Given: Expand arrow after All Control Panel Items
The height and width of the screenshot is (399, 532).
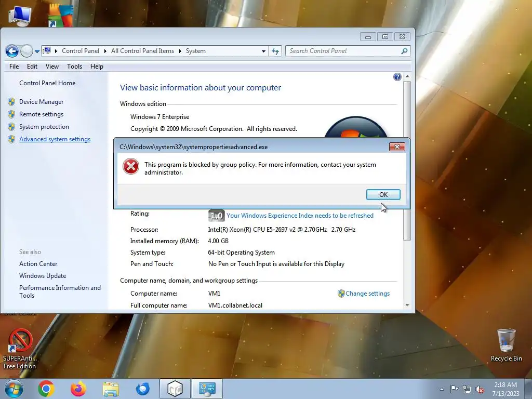Looking at the screenshot, I should (x=180, y=51).
